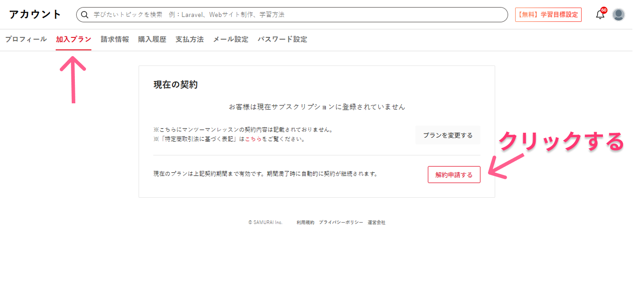
Task: Click the red 60 notification badge
Action: tap(604, 10)
